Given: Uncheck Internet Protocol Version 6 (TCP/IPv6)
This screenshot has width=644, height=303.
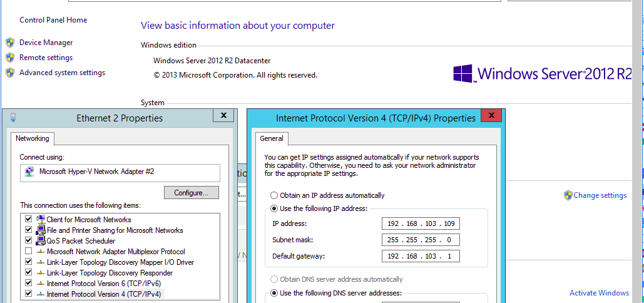Looking at the screenshot, I should 28,283.
